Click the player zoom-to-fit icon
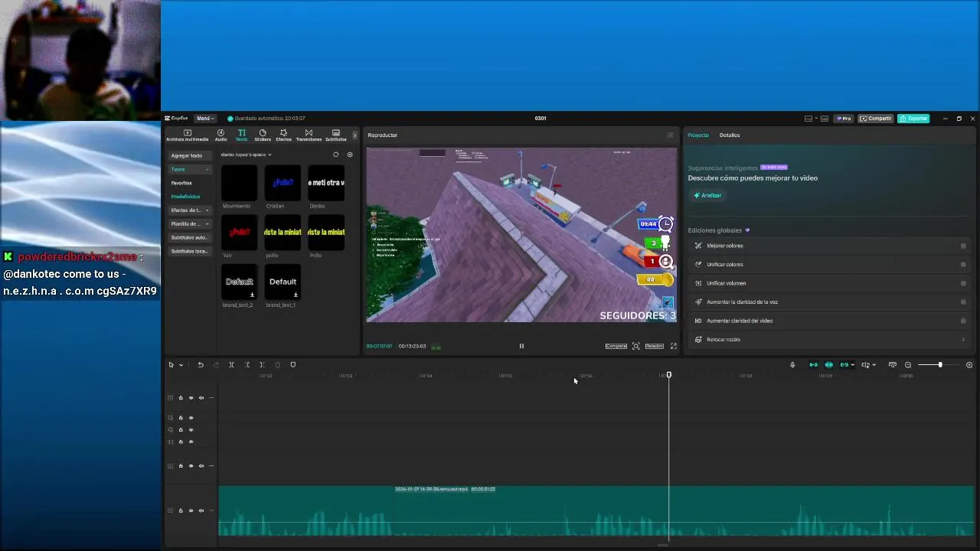The image size is (980, 551). click(635, 346)
